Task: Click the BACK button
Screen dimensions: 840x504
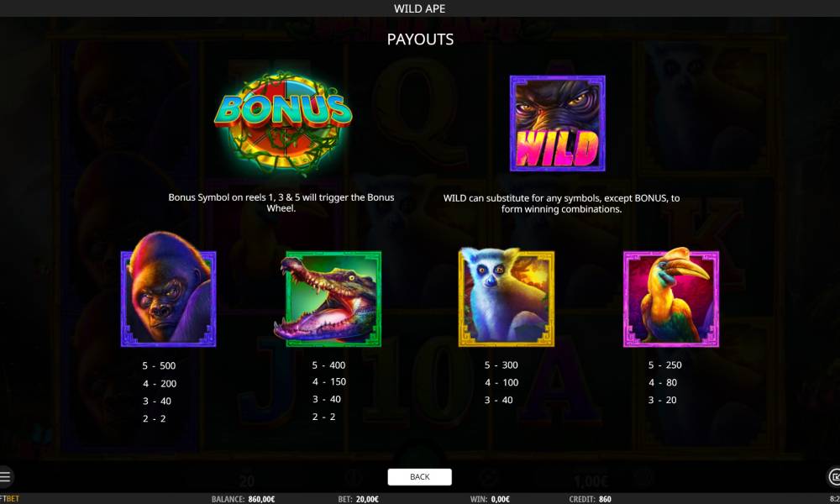Action: [419, 476]
